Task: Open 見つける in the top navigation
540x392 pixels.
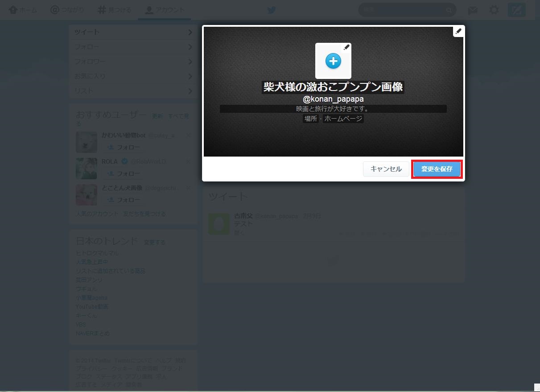Action: click(x=115, y=10)
